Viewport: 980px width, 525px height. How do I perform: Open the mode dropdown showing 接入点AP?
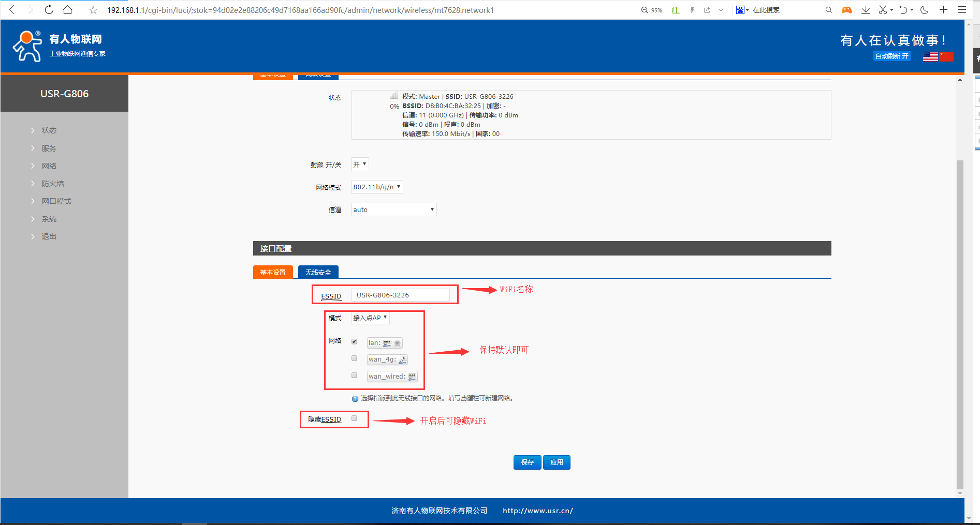point(370,318)
